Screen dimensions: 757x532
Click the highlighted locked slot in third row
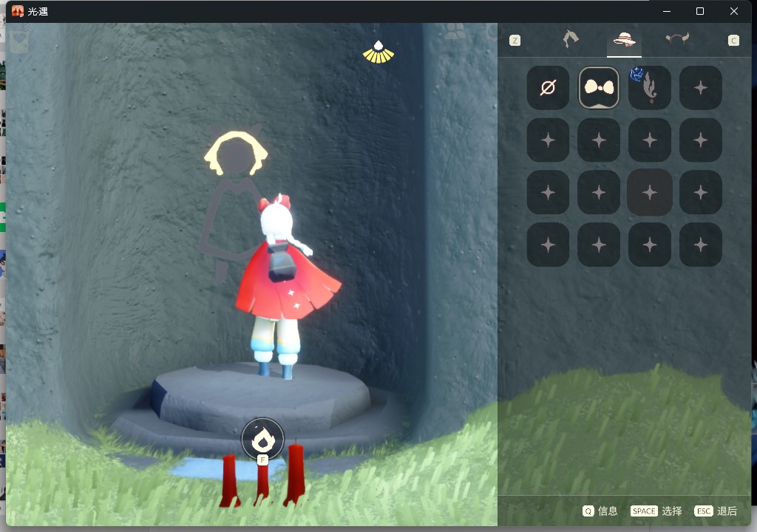click(x=650, y=192)
